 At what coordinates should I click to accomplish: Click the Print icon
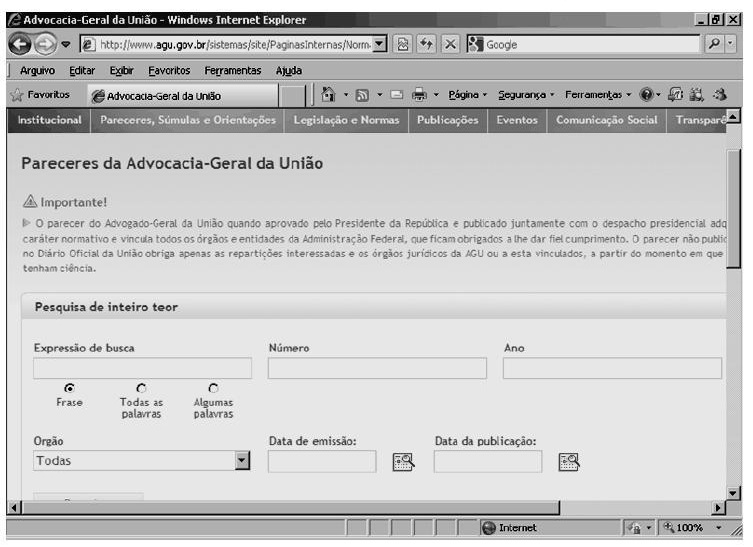point(419,95)
